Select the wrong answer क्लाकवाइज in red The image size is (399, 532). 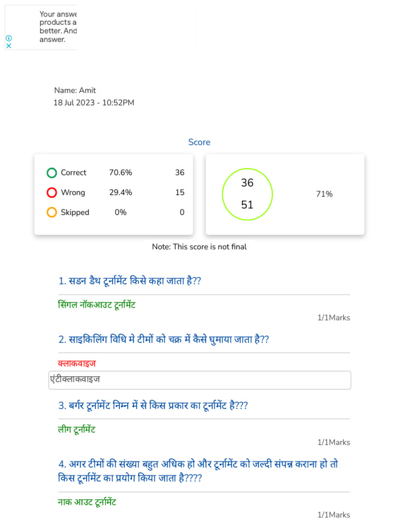(x=77, y=363)
